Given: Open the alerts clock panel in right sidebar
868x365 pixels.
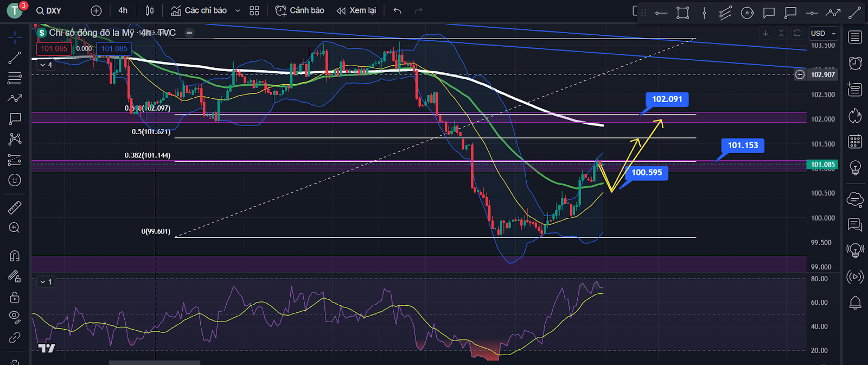Looking at the screenshot, I should click(855, 63).
